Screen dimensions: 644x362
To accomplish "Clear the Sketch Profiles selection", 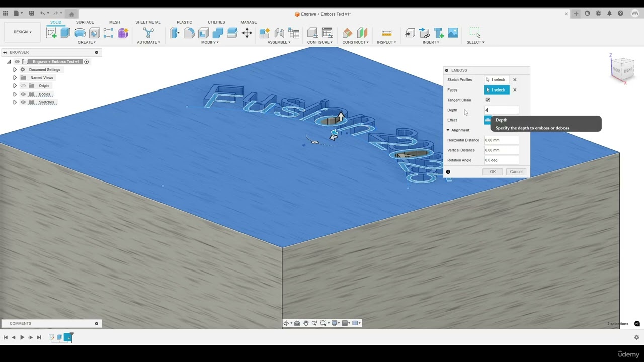I will [515, 80].
